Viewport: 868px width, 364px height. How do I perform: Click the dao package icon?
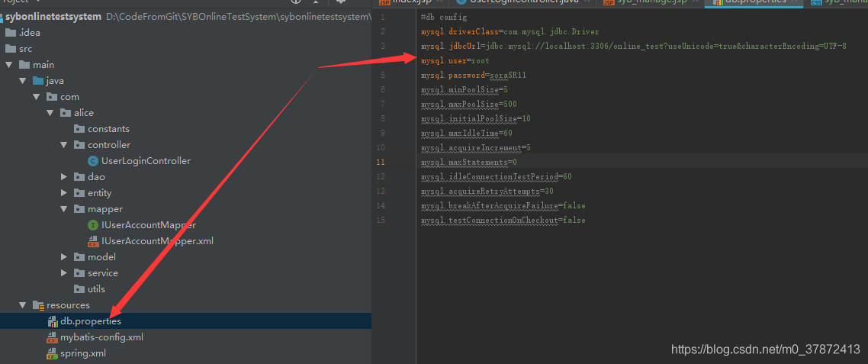(79, 177)
